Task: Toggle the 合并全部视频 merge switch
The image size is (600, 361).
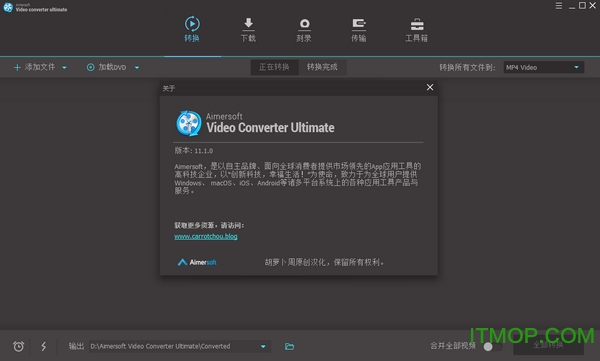Action: click(x=493, y=347)
